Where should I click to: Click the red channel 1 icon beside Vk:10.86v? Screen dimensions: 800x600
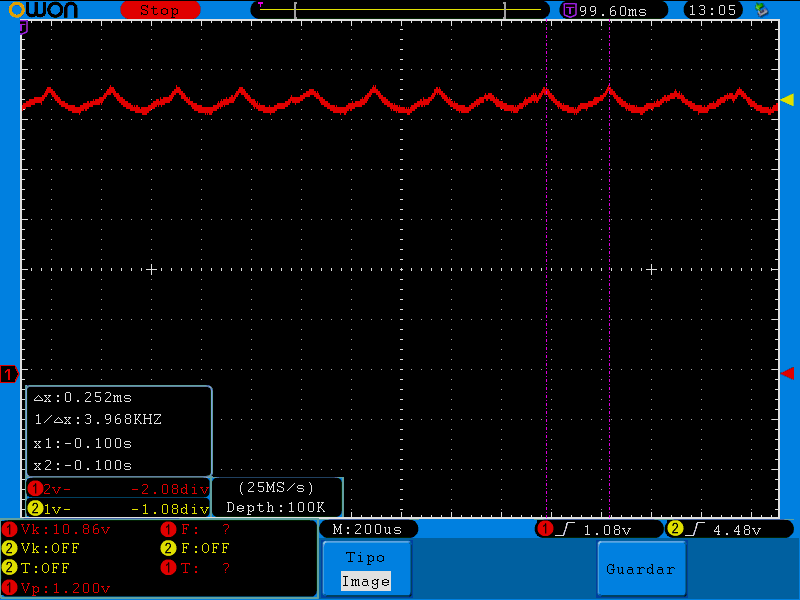[10, 529]
